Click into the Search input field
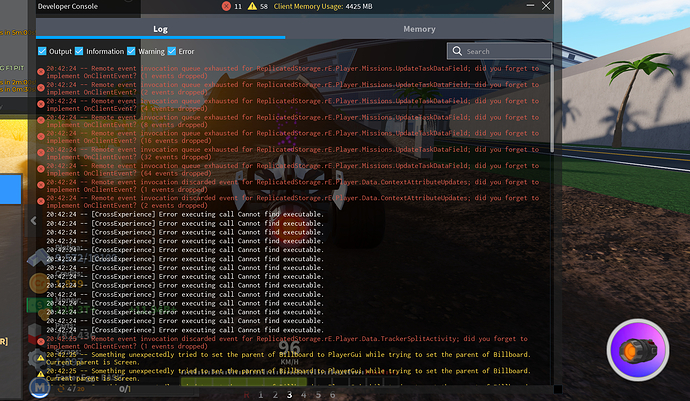Screen dimensions: 690x401 (505, 51)
